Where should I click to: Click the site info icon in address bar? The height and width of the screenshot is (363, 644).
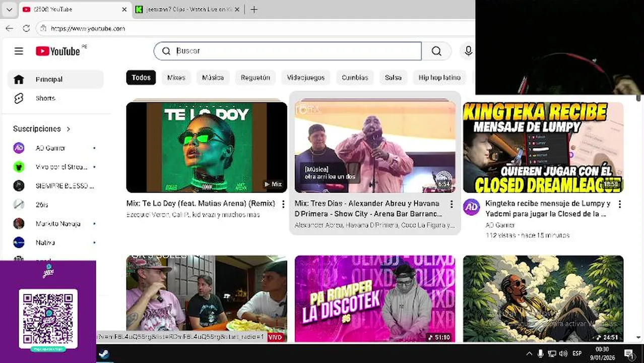point(43,29)
